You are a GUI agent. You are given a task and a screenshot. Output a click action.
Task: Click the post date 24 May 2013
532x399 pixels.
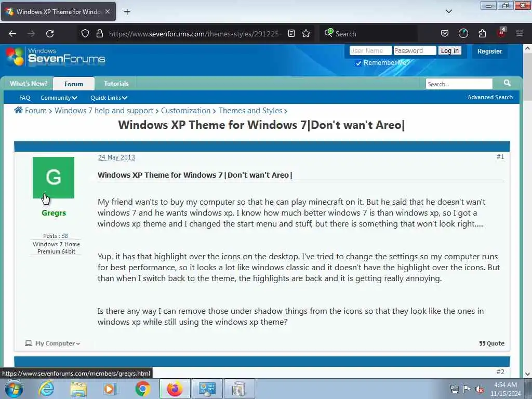point(116,157)
